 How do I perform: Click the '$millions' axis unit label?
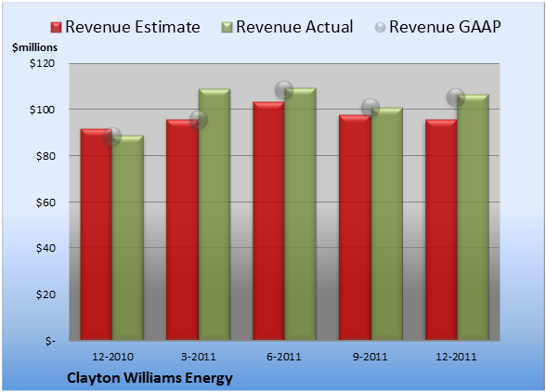coord(34,47)
